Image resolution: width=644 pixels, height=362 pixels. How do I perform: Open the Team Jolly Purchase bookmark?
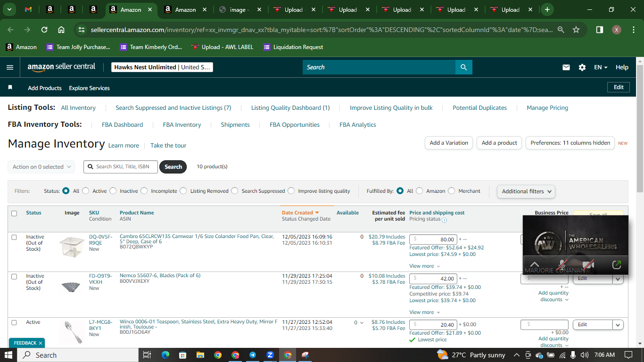click(x=78, y=47)
